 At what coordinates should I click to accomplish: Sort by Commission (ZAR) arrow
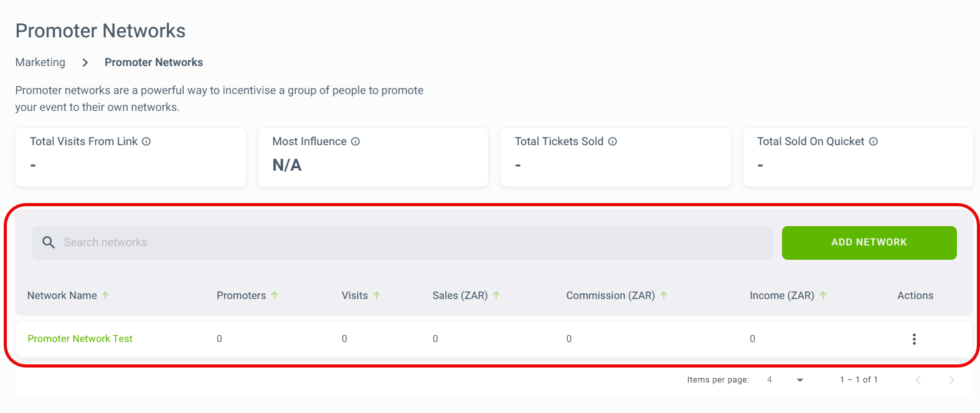[664, 295]
